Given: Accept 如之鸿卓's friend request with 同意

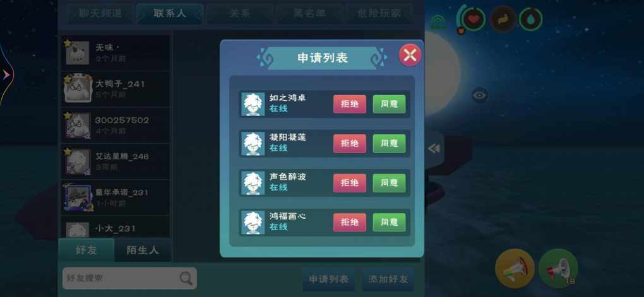Looking at the screenshot, I should tap(389, 104).
